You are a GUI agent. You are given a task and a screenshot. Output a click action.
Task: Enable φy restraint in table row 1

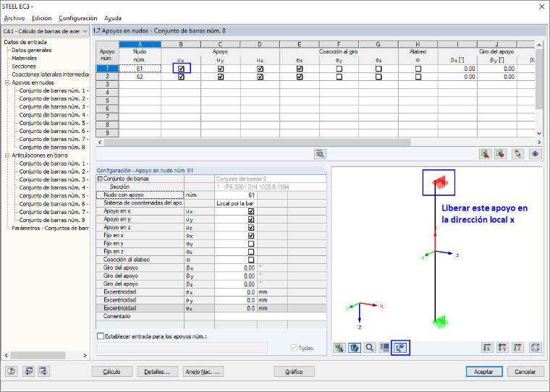(339, 69)
